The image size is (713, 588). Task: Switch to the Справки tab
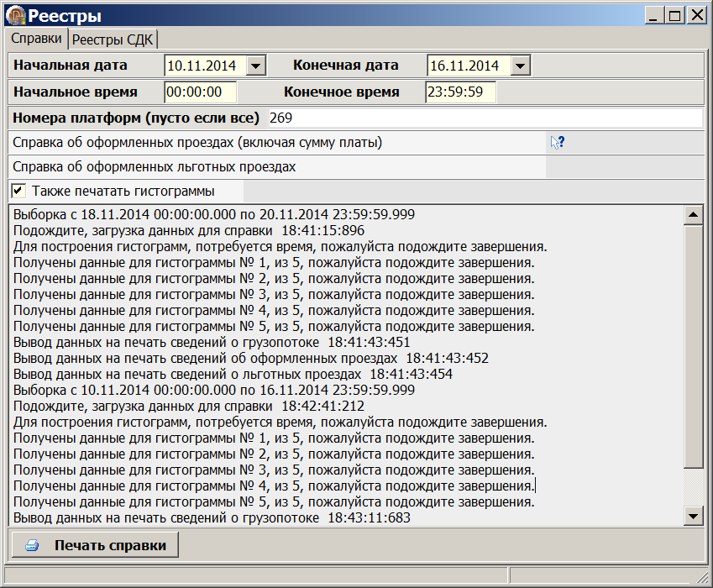(x=36, y=39)
